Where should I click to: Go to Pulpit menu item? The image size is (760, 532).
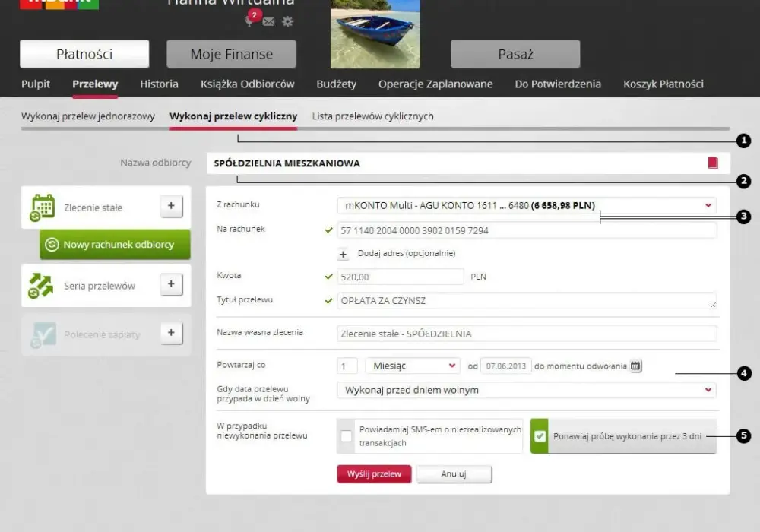pos(36,84)
